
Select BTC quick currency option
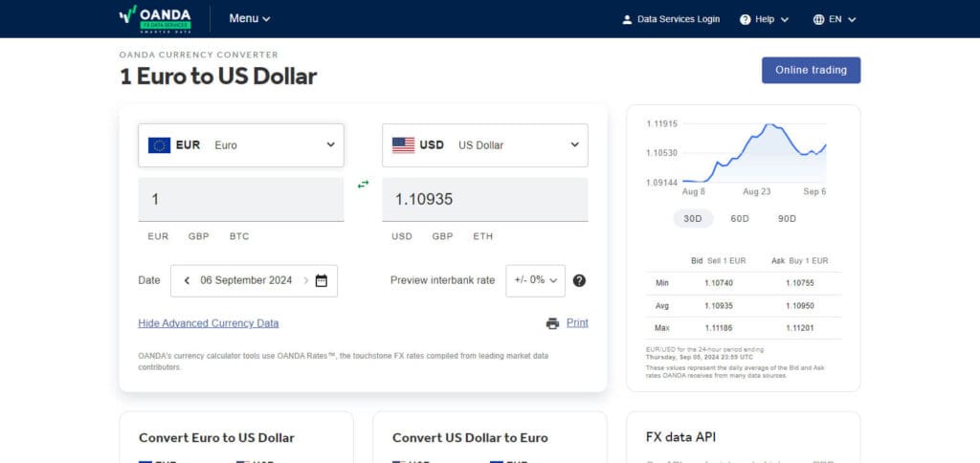pyautogui.click(x=239, y=237)
